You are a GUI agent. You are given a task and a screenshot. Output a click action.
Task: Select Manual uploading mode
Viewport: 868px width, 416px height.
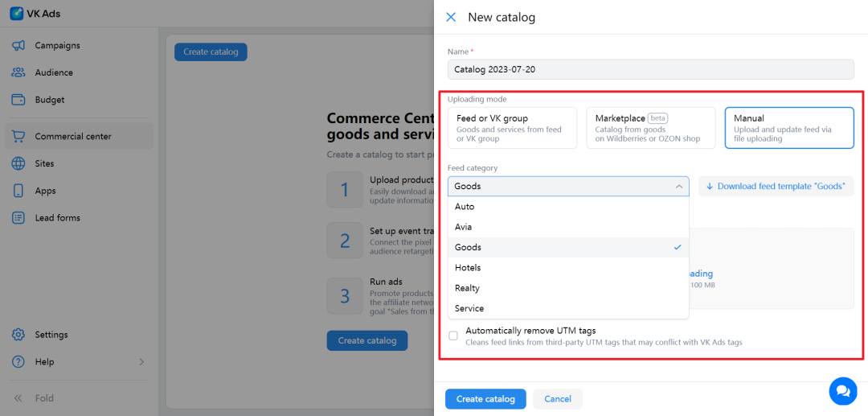[789, 128]
